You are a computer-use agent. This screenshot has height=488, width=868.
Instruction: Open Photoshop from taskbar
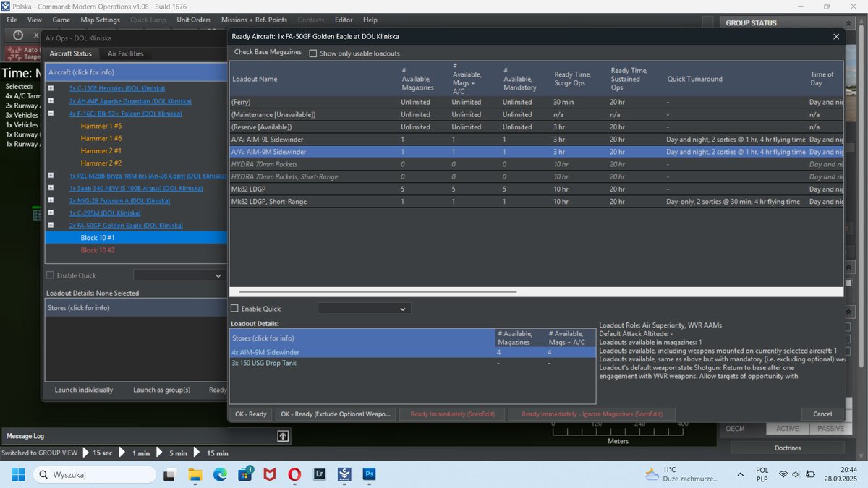pyautogui.click(x=368, y=474)
